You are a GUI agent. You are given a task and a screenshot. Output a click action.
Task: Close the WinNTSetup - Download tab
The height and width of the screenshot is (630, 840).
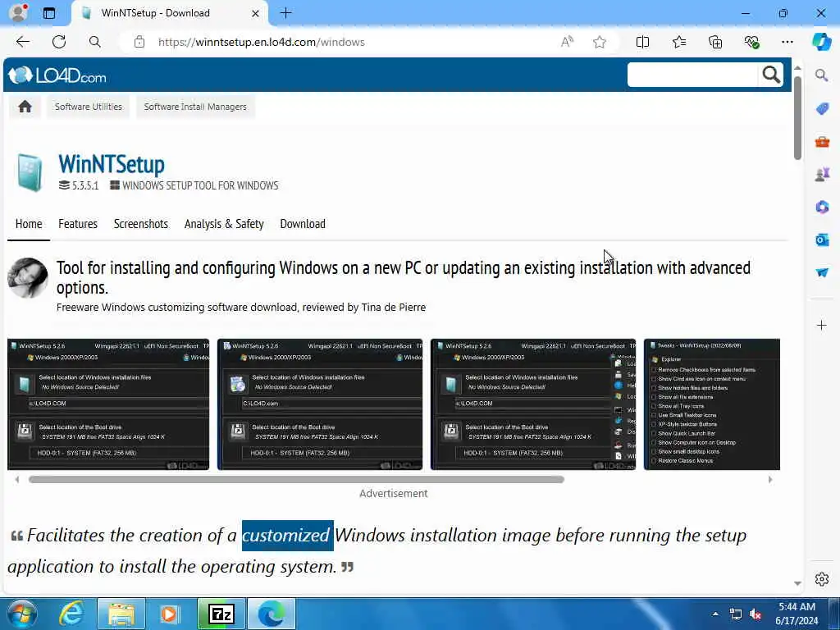pyautogui.click(x=256, y=13)
